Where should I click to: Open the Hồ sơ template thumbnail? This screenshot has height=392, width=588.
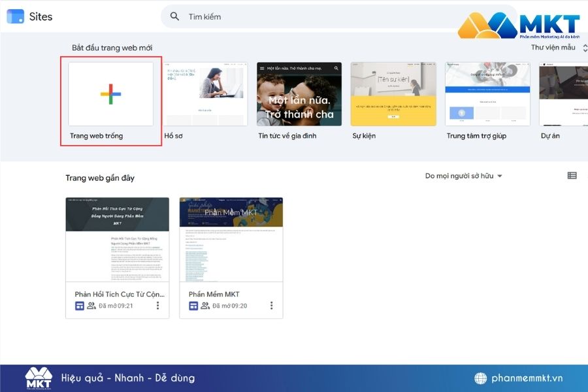point(206,94)
